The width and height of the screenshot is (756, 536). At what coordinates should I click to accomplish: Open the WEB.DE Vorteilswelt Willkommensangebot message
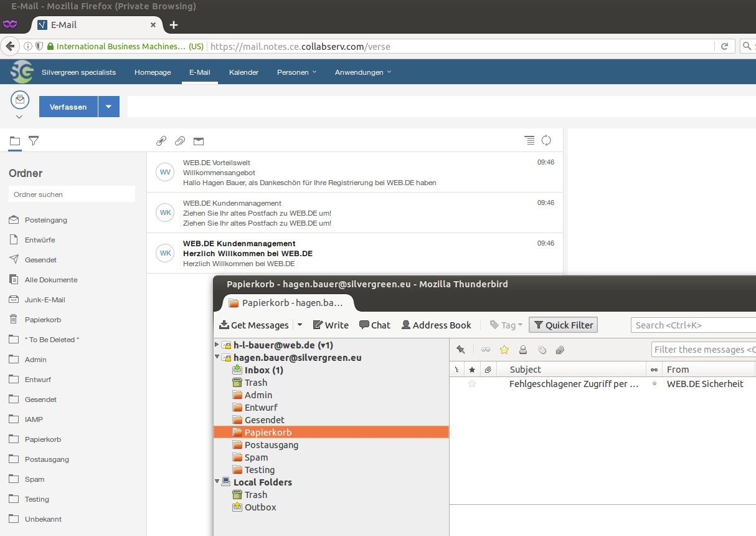355,172
